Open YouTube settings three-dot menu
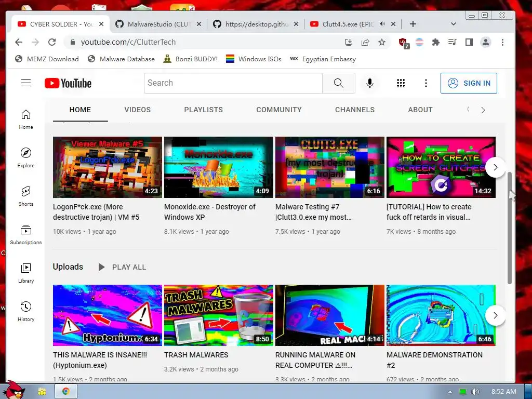Image resolution: width=532 pixels, height=399 pixels. tap(426, 83)
